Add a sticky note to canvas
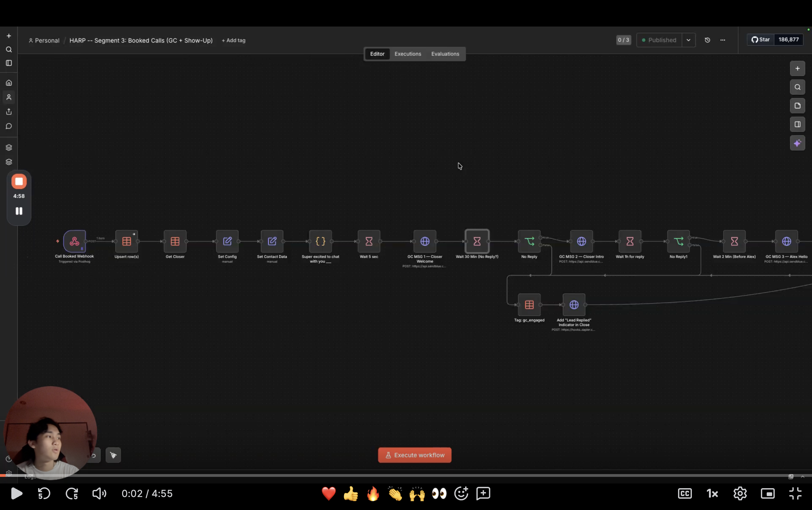Image resolution: width=812 pixels, height=510 pixels. pyautogui.click(x=798, y=106)
